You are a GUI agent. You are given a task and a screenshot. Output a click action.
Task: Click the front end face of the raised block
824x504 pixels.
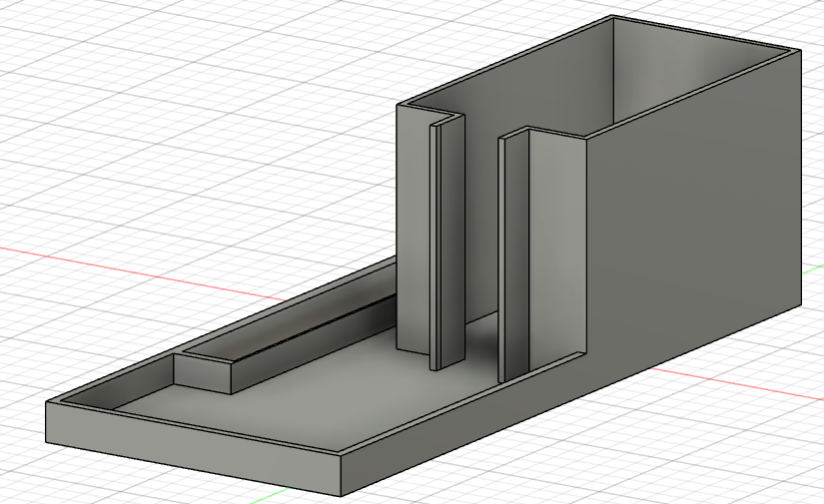point(203,374)
